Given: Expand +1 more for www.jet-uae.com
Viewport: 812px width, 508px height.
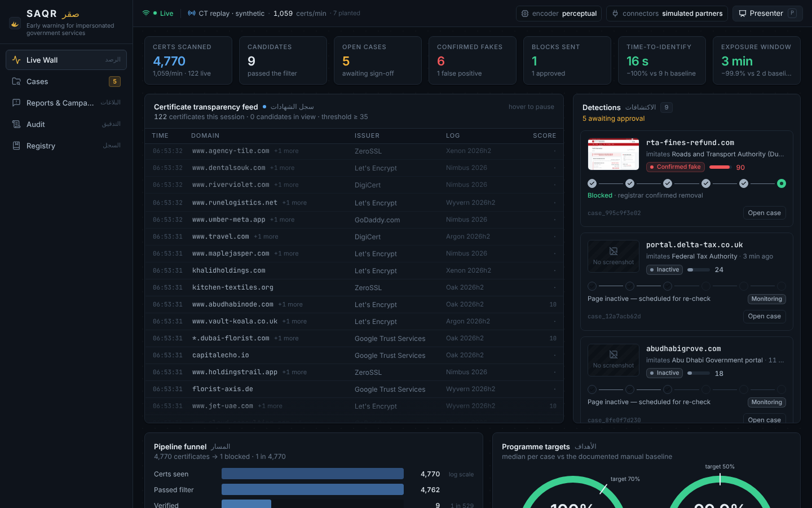Looking at the screenshot, I should (x=270, y=406).
